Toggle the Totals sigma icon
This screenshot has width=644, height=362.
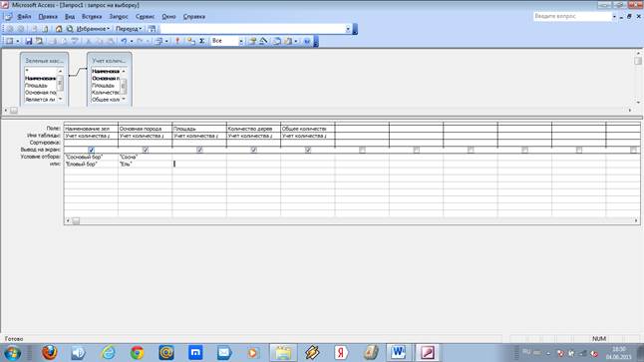tap(202, 41)
